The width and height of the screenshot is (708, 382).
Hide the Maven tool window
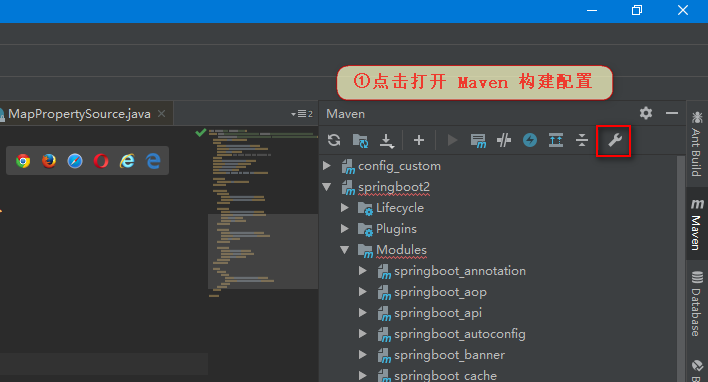672,113
